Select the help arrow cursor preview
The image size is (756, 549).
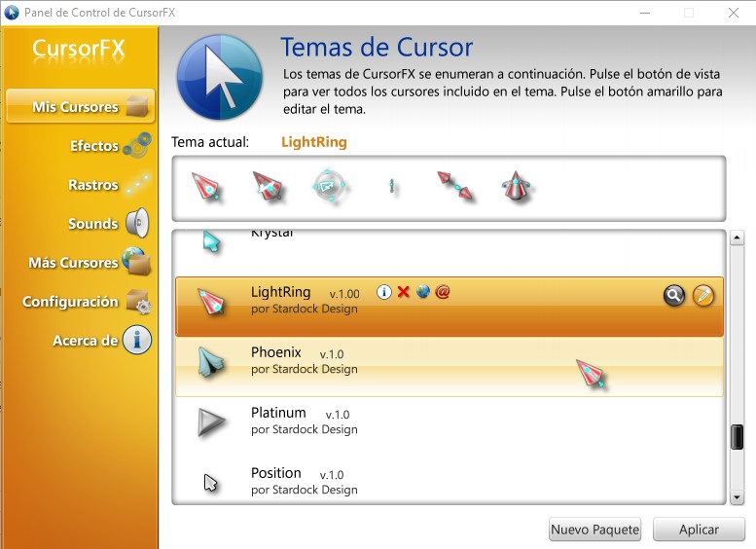tap(268, 186)
